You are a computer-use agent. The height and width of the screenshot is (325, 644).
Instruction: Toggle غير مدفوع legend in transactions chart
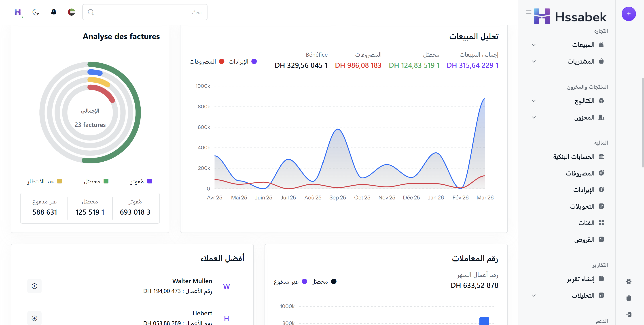[290, 282]
